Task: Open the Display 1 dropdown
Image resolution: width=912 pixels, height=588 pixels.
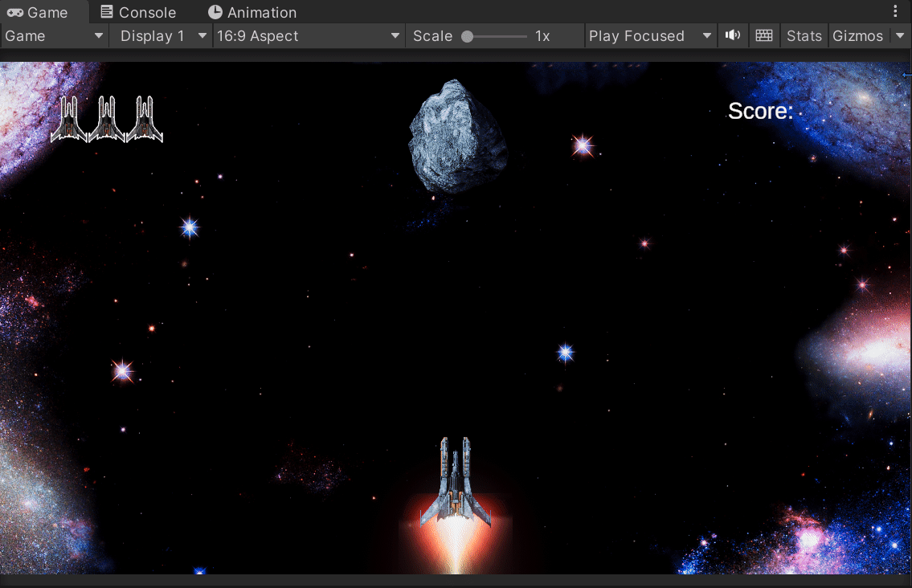Action: (159, 35)
